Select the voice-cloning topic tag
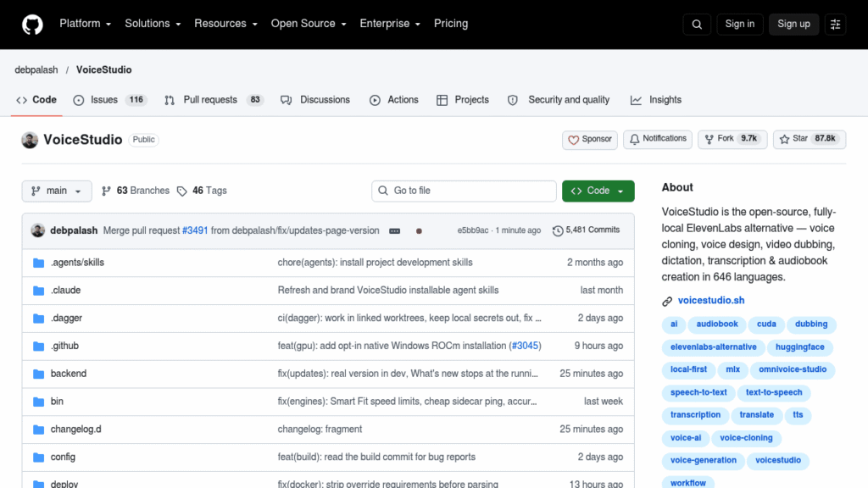Image resolution: width=868 pixels, height=488 pixels. (x=746, y=438)
